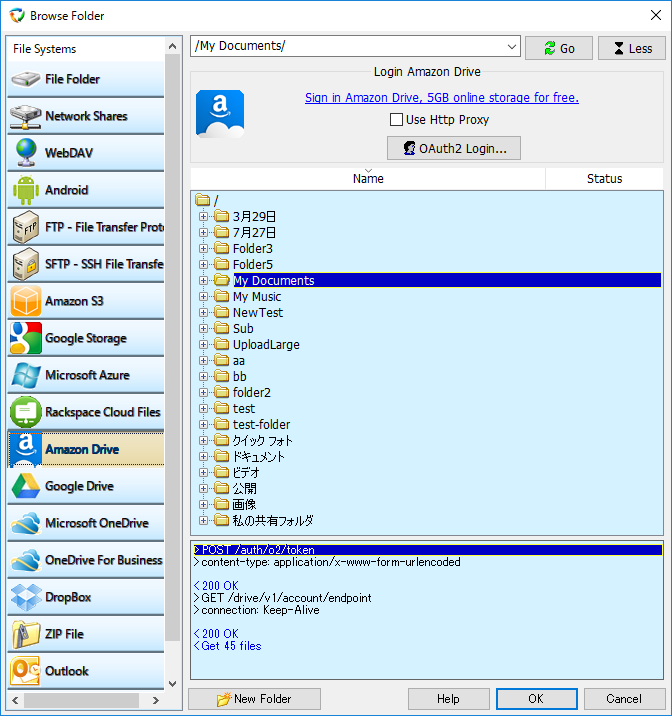672x716 pixels.
Task: Confirm with the OK button
Action: (x=536, y=699)
